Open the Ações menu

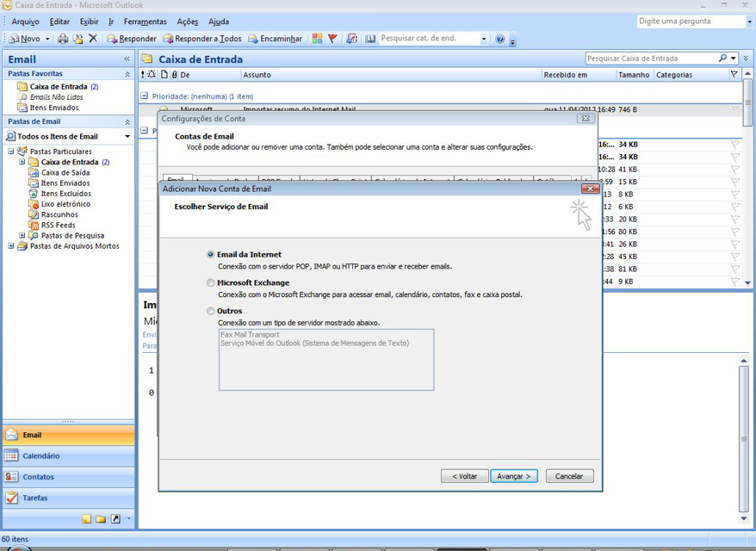(x=188, y=22)
